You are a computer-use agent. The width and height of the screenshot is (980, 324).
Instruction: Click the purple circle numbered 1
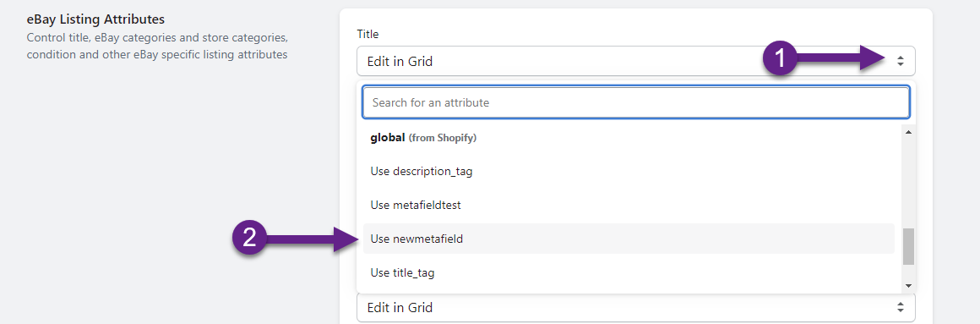coord(780,59)
